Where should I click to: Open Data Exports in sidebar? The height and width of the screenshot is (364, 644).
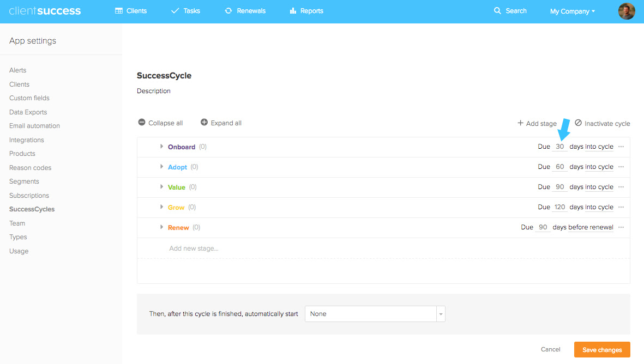28,112
